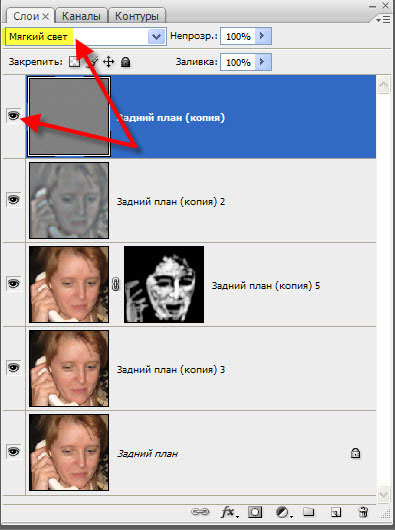
Task: Lock all with padlock icon beside Закрепить
Action: [x=126, y=62]
